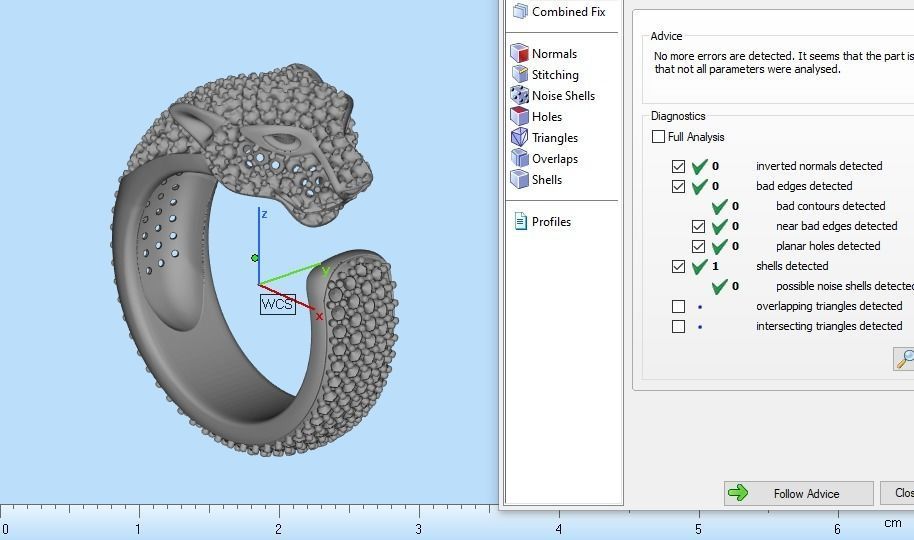Screen dimensions: 914x540
Task: Click the WCS label box
Action: (277, 304)
